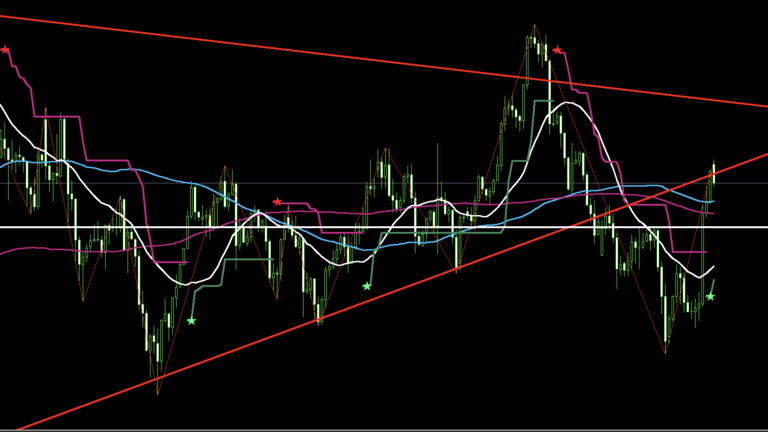Select the thick white horizontal level line
The image size is (768, 432).
pos(384,227)
